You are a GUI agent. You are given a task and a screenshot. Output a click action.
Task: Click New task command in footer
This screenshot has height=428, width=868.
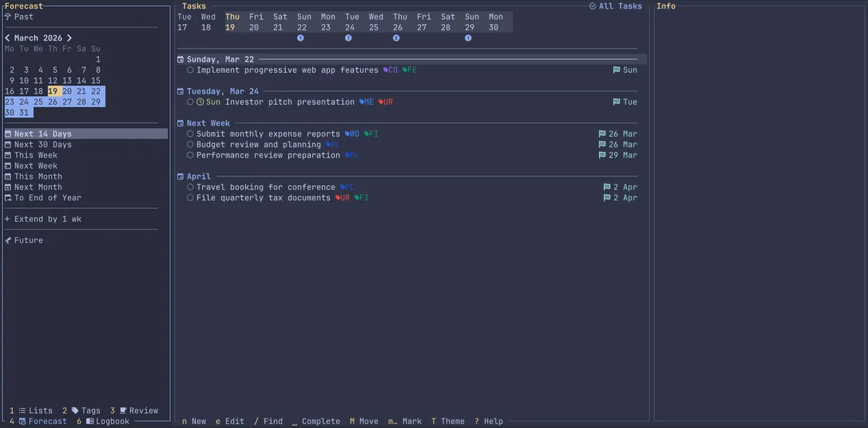coord(194,421)
